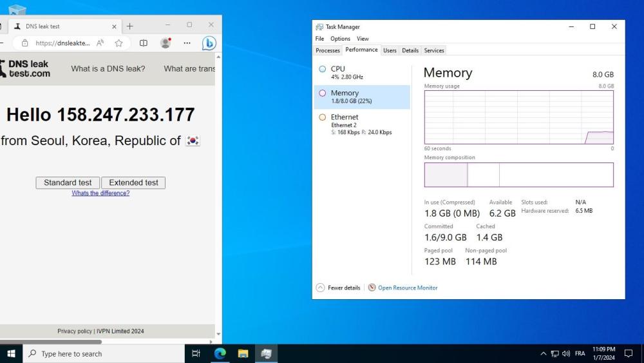This screenshot has height=363, width=644.
Task: Open the Options menu in Task Manager
Action: (340, 39)
